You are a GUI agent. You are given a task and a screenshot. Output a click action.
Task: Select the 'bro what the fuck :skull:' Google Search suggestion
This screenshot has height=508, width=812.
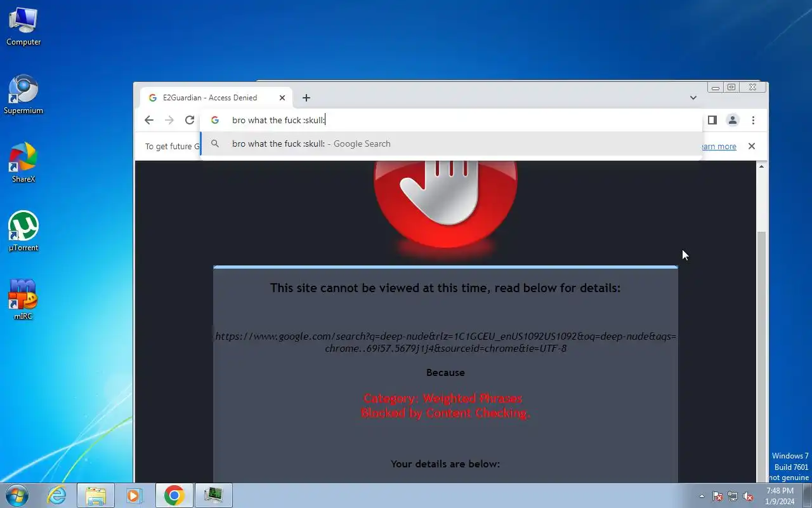coord(451,144)
